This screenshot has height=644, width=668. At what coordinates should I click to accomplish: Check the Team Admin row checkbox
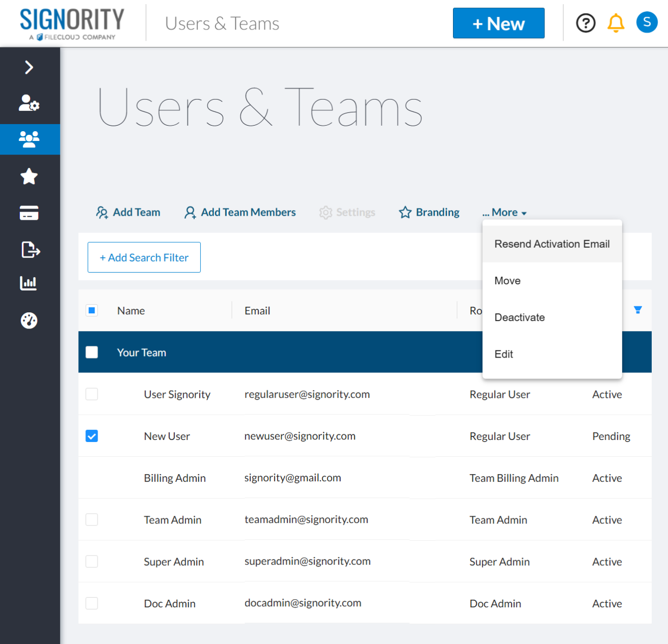[92, 519]
